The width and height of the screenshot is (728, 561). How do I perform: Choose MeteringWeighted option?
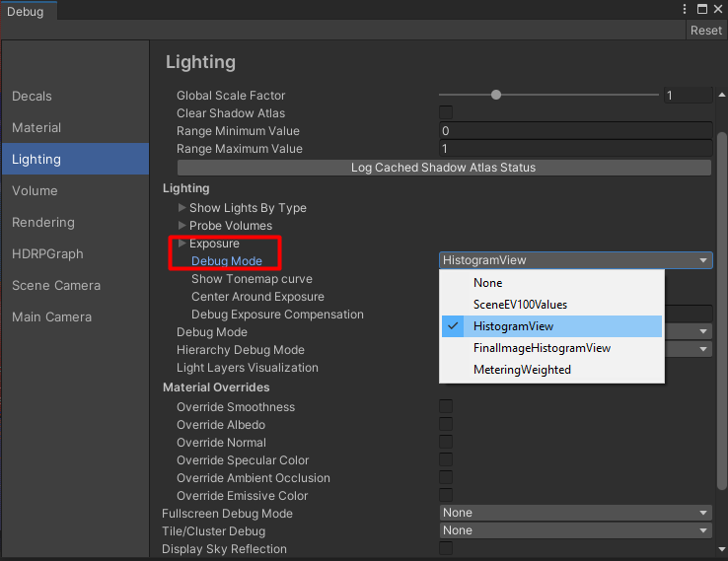coord(551,370)
